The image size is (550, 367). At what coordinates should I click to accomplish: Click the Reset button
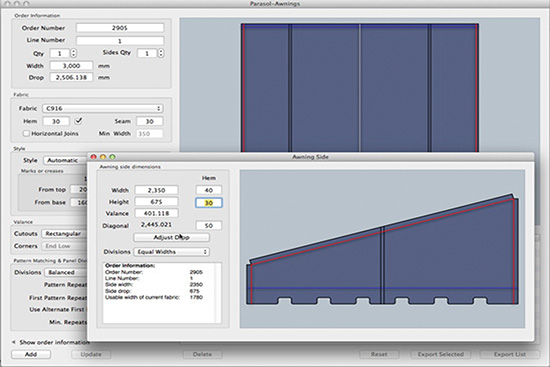click(x=379, y=354)
